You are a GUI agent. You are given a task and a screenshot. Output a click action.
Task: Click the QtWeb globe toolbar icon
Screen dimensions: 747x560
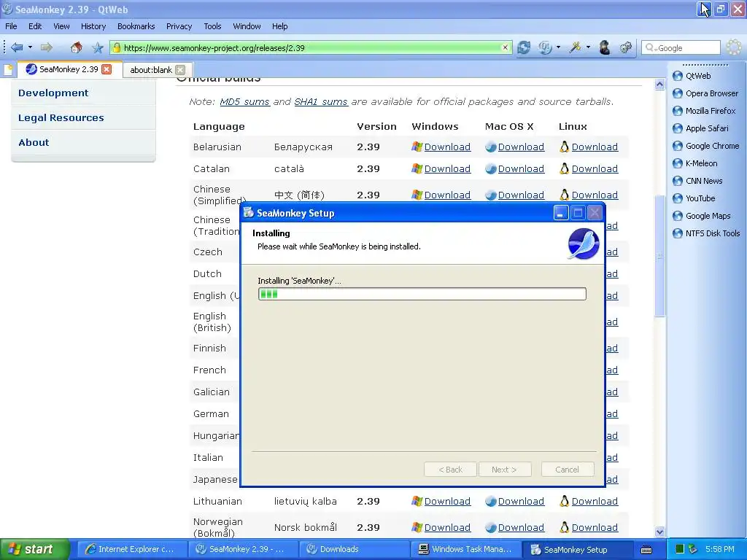pyautogui.click(x=545, y=47)
